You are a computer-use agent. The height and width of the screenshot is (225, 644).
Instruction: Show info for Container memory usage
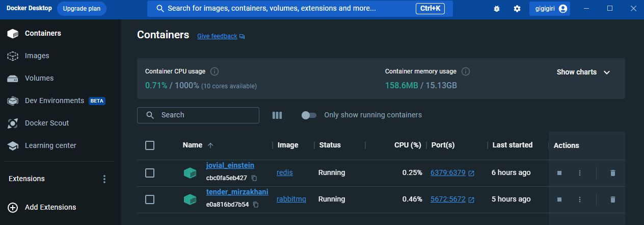tap(465, 71)
